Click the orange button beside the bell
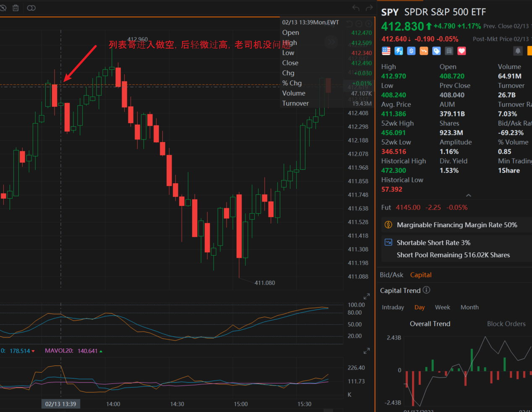 click(x=529, y=51)
